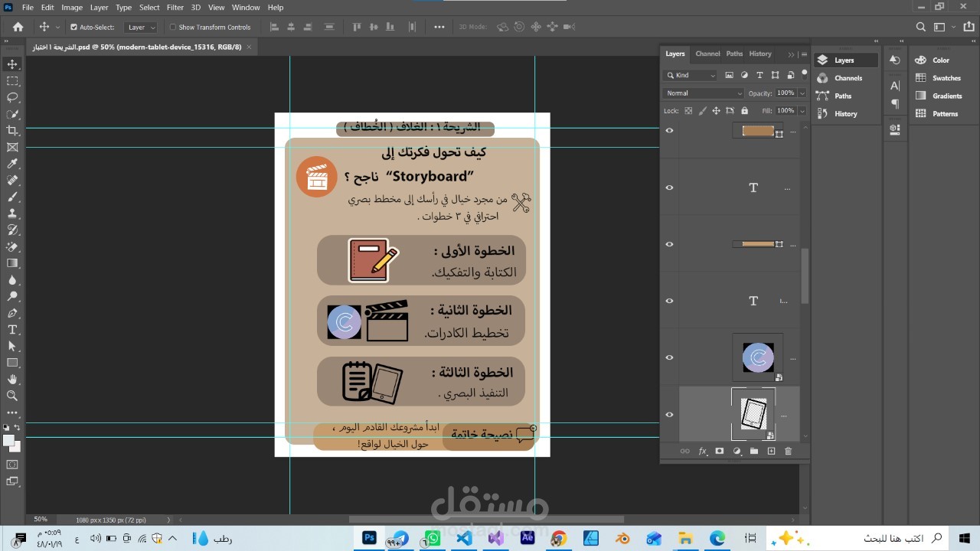
Task: Open the Auto-Select Layer dropdown
Action: 141,27
